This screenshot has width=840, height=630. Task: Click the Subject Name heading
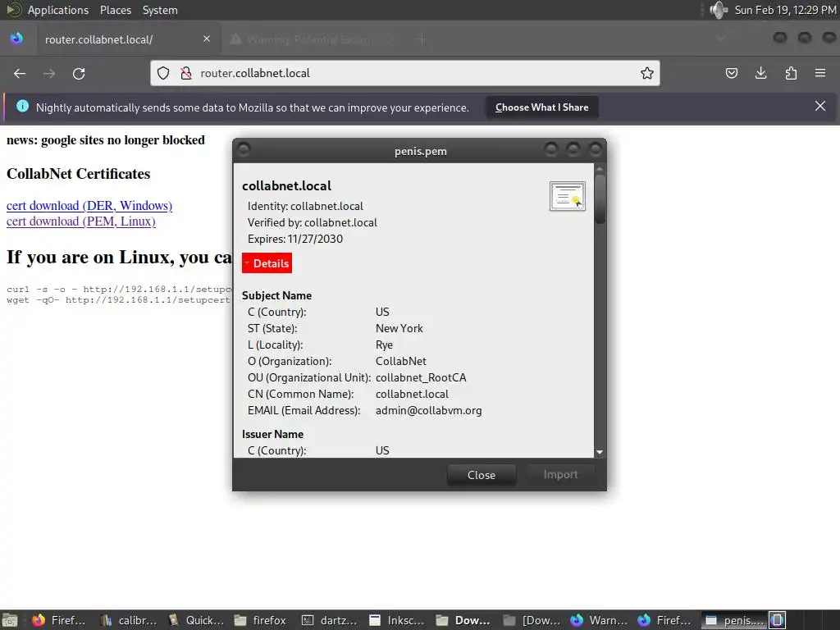[x=276, y=295]
